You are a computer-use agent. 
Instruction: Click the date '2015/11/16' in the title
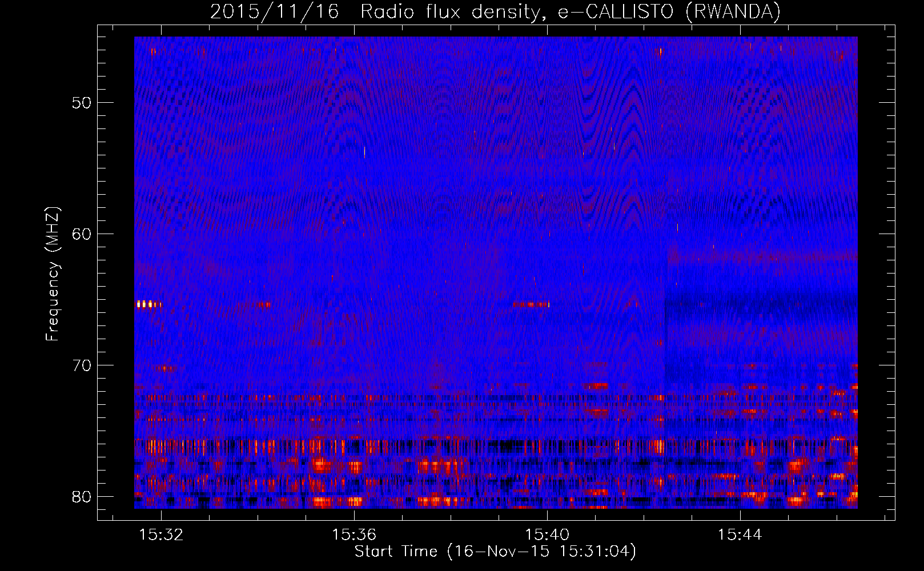tap(275, 11)
